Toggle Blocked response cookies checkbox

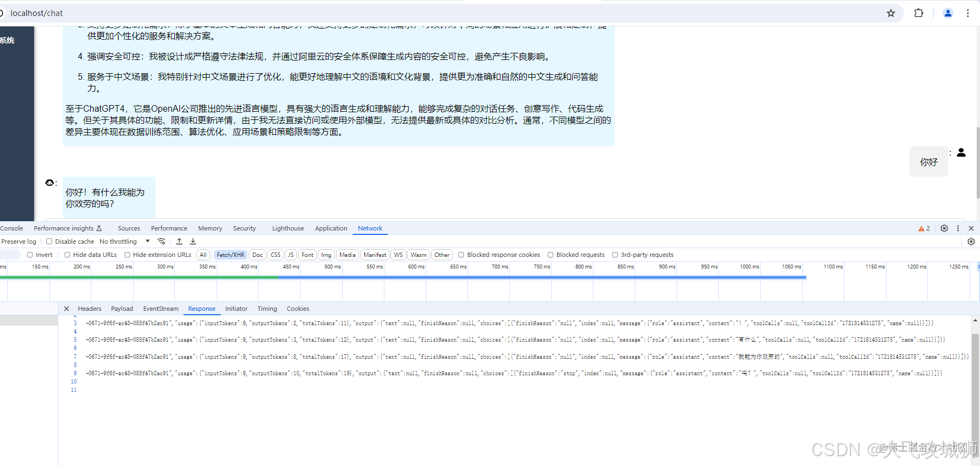coord(461,255)
